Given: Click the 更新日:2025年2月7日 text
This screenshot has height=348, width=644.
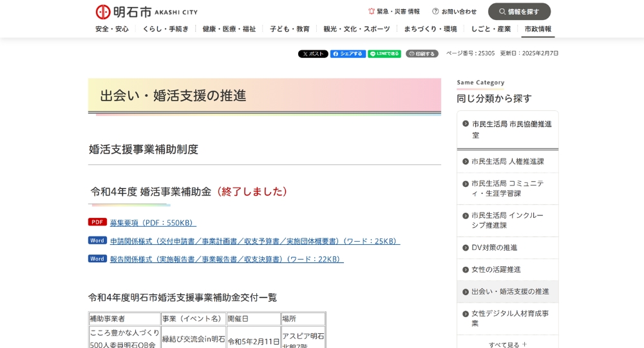Looking at the screenshot, I should (529, 53).
